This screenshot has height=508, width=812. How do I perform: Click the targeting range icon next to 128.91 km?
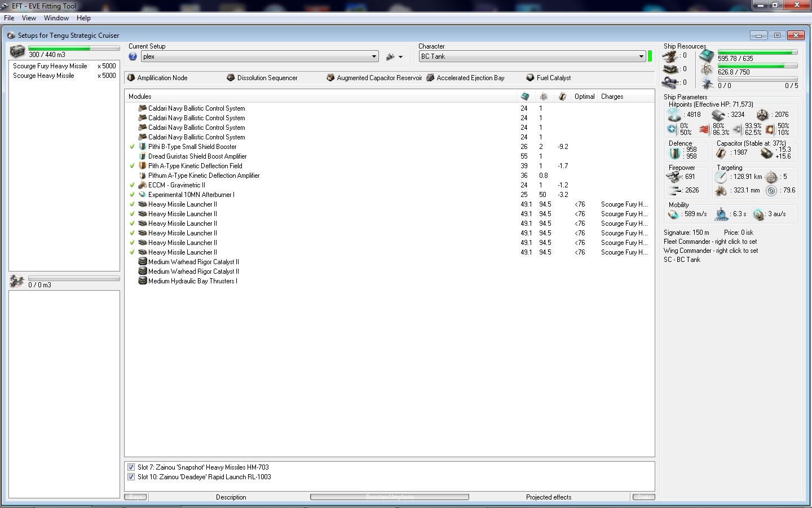[x=721, y=177]
